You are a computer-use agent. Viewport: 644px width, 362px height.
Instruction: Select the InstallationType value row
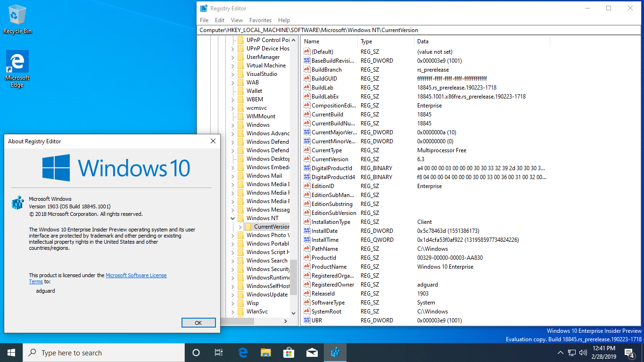[x=424, y=222]
